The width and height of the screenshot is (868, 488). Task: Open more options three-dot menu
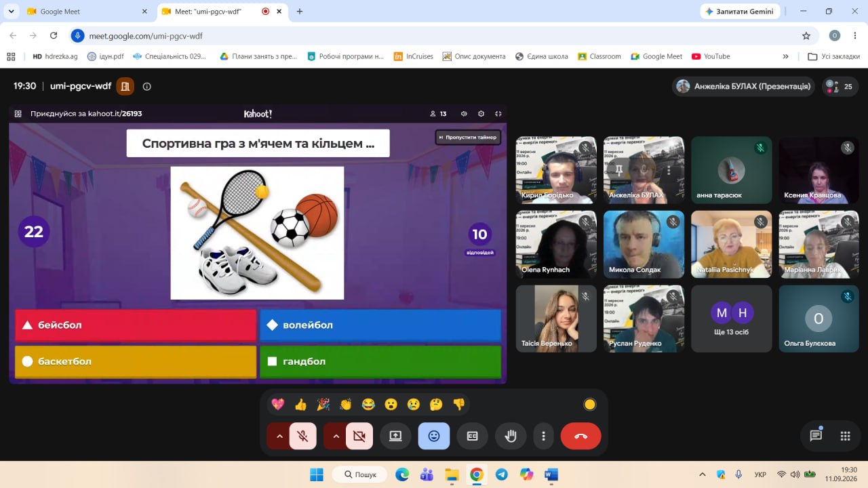tap(543, 436)
